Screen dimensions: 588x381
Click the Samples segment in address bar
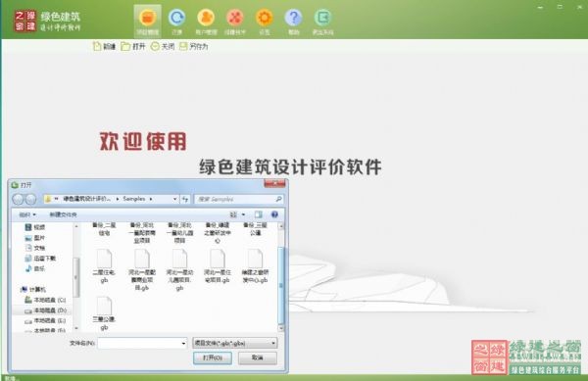(134, 199)
